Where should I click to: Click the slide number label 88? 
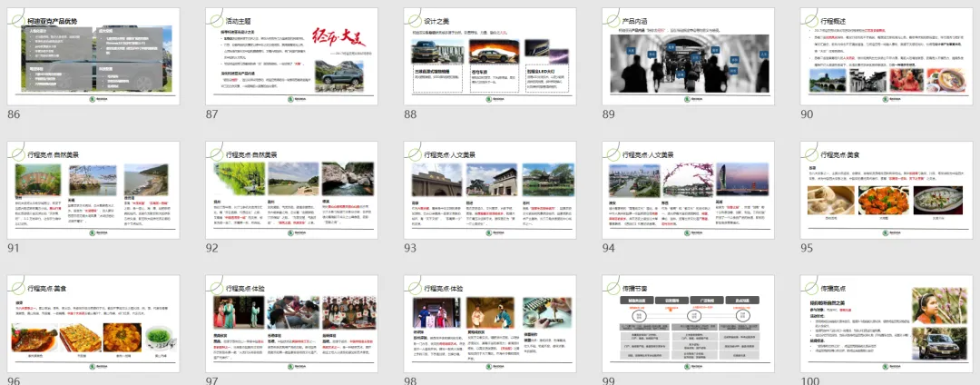click(411, 114)
